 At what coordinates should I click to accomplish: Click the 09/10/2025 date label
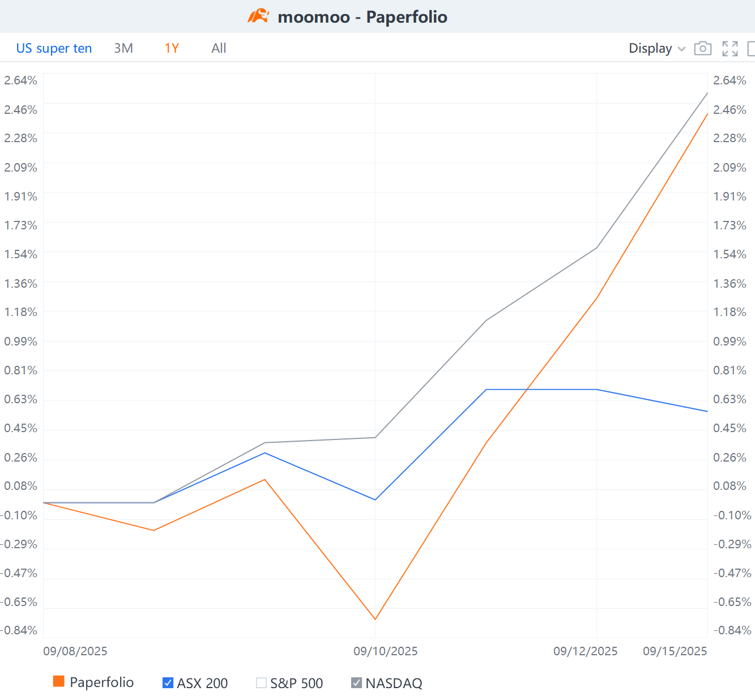385,651
